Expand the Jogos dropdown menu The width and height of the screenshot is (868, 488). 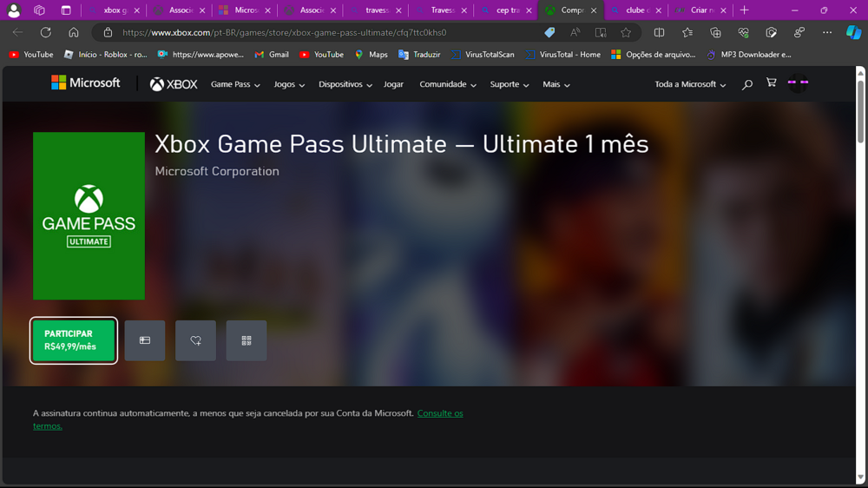pyautogui.click(x=289, y=85)
